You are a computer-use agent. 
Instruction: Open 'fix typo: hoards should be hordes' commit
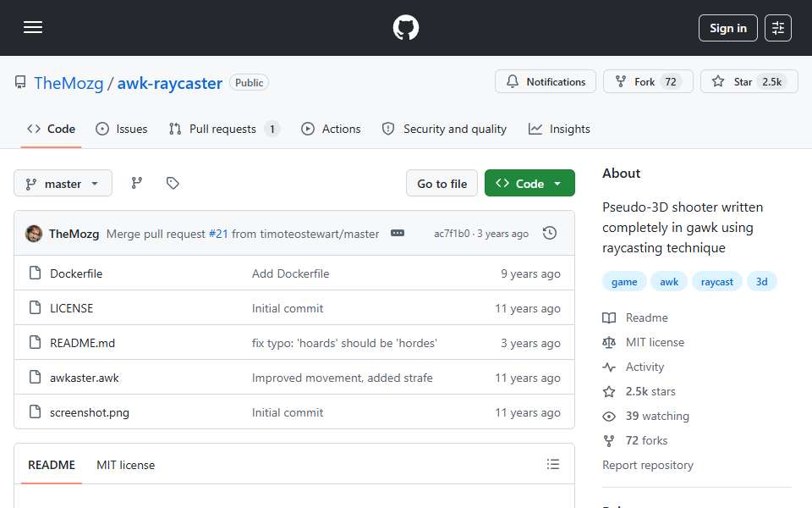pyautogui.click(x=344, y=343)
